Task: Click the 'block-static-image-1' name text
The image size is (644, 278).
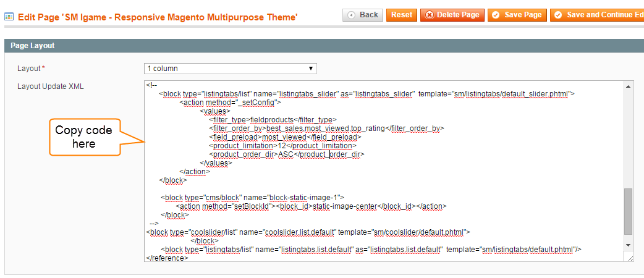Action: tap(305, 198)
